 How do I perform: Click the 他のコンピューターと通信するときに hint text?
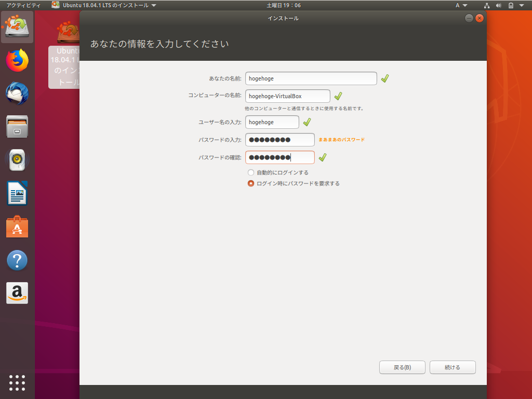click(x=304, y=109)
